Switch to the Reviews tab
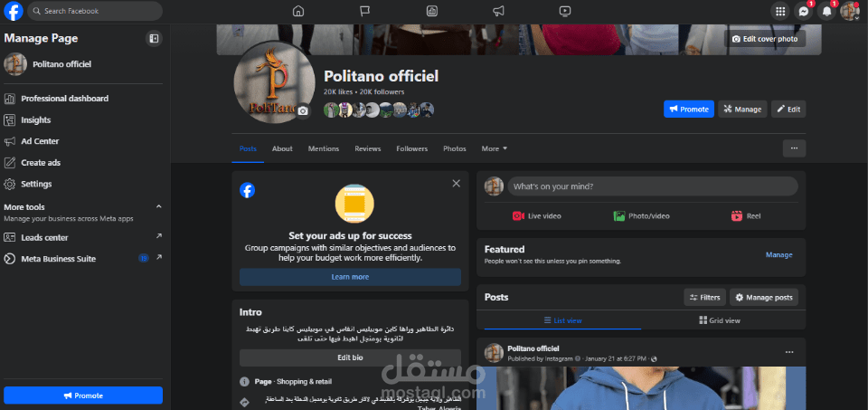 [368, 148]
